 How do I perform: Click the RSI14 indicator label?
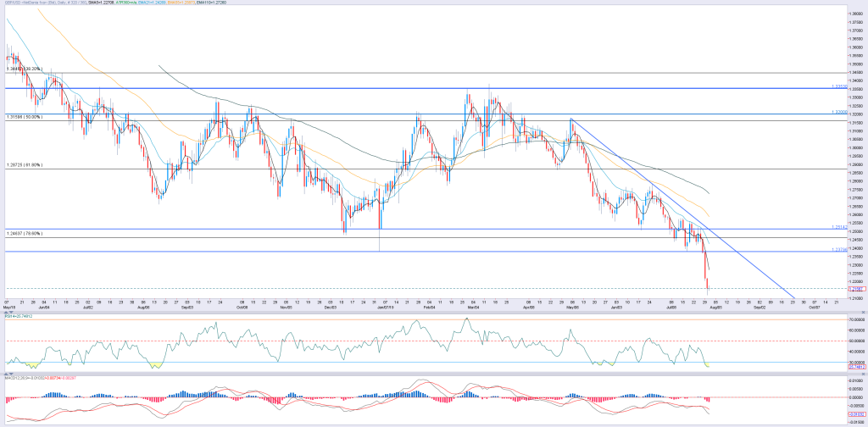[19, 317]
